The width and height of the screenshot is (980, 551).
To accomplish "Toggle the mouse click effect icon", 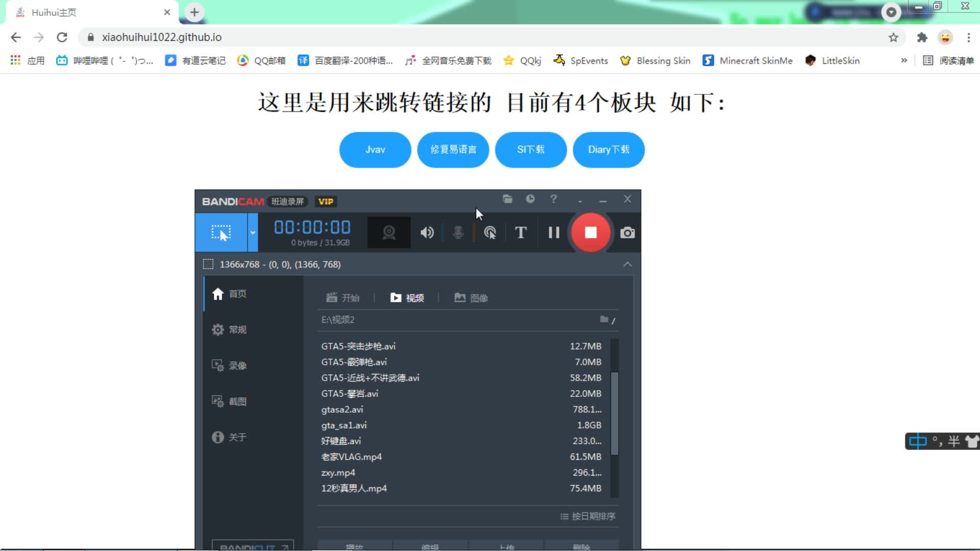I will (490, 233).
